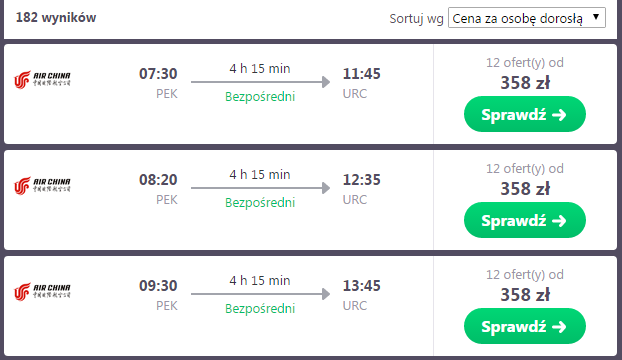The image size is (622, 360).
Task: Click route arrow of the 07:30 flight
Action: pyautogui.click(x=260, y=82)
